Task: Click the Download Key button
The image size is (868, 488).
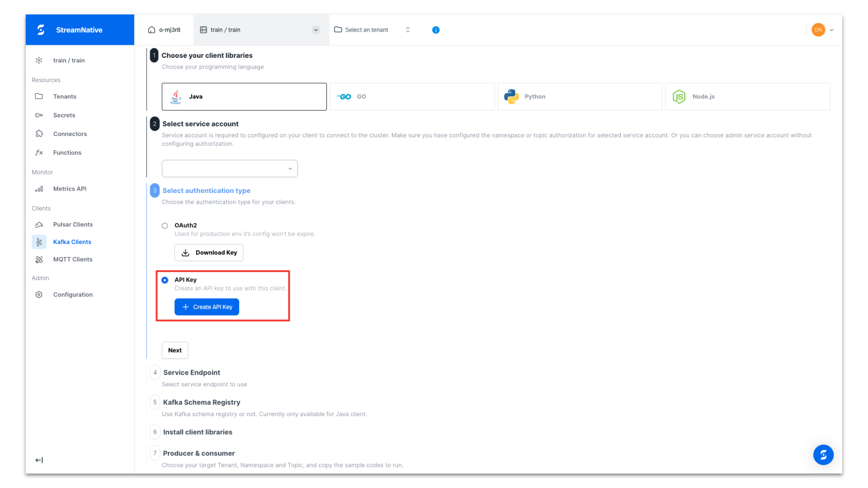Action: [208, 253]
